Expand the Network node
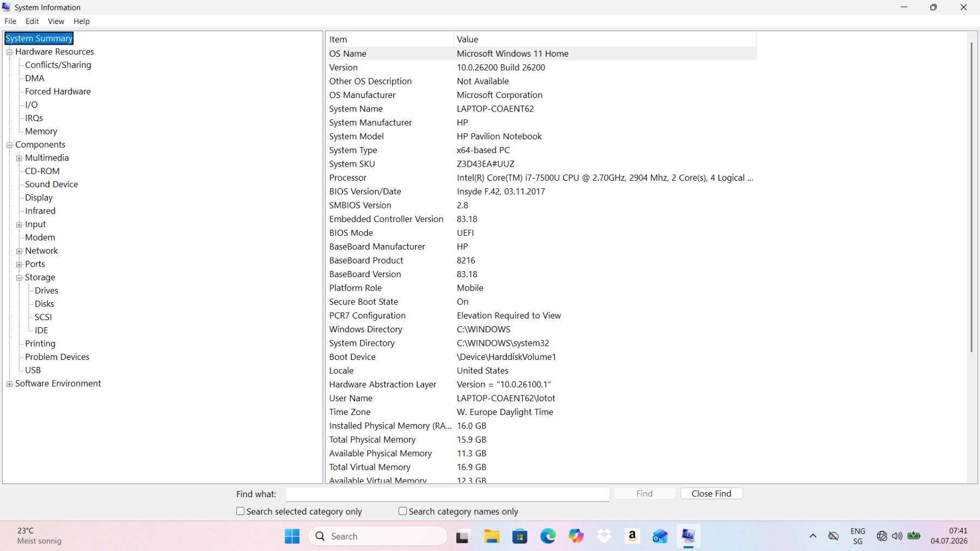The height and width of the screenshot is (551, 980). (19, 252)
